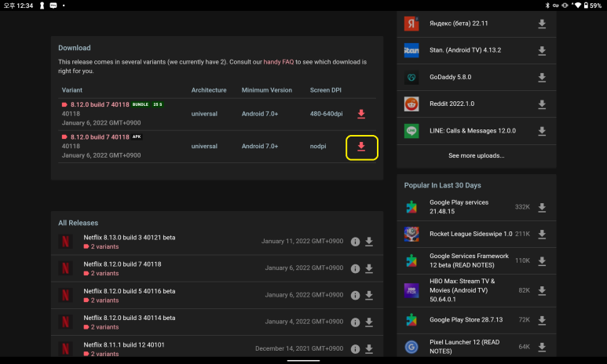Download HBO Max Android TV 50.64.0.1
This screenshot has width=607, height=364.
coord(542,291)
